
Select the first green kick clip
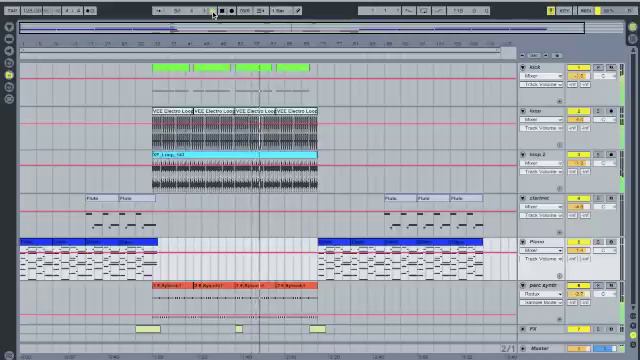171,68
